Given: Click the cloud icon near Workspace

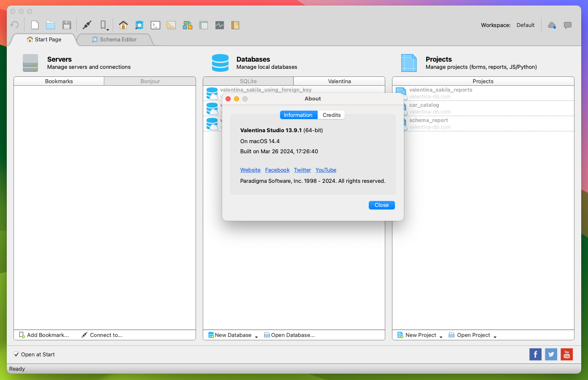Looking at the screenshot, I should 552,25.
